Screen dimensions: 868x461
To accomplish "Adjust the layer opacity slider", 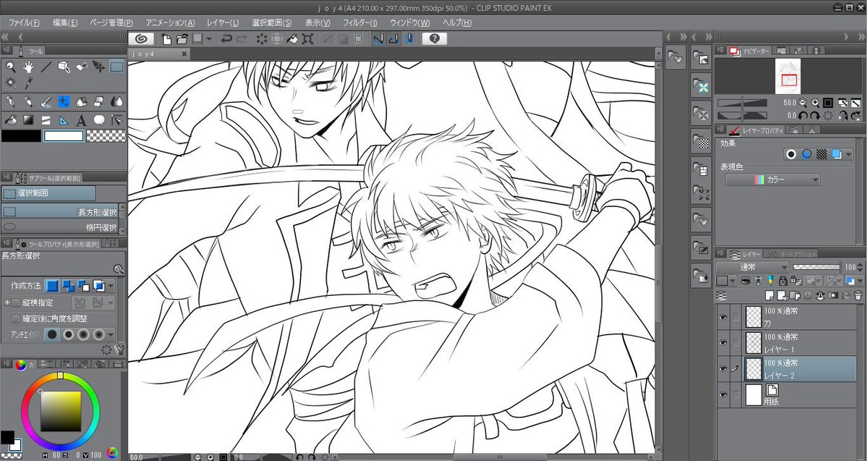I will (818, 267).
